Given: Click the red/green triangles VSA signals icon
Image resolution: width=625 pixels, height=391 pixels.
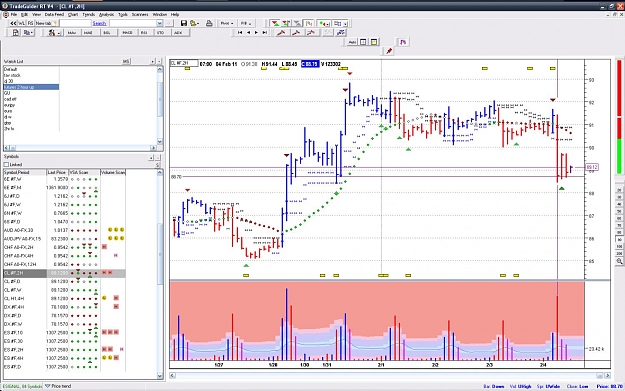Looking at the screenshot, I should [275, 24].
